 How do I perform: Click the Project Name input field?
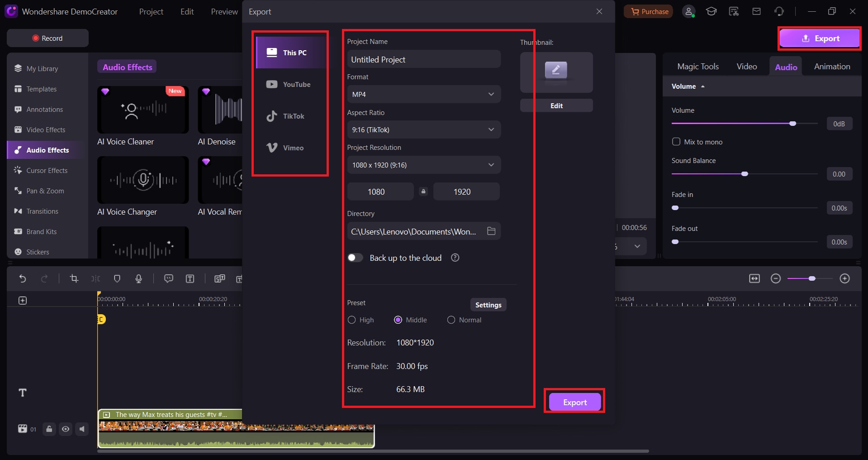[424, 59]
